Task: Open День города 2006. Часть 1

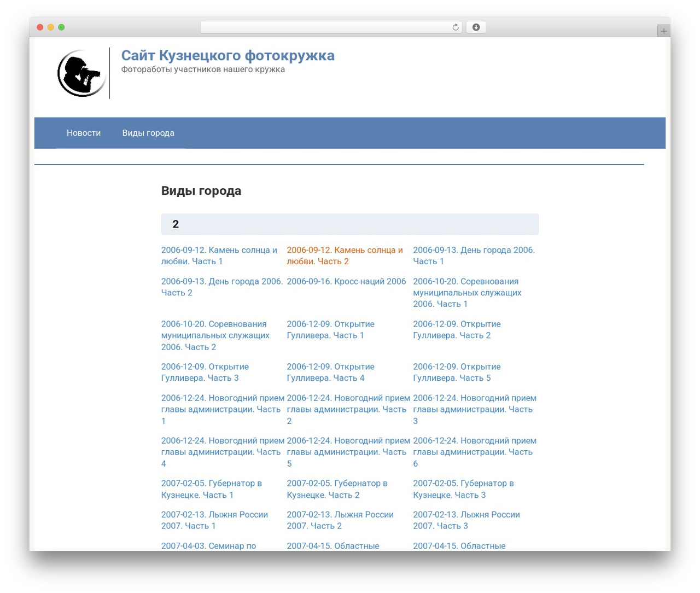Action: (474, 255)
